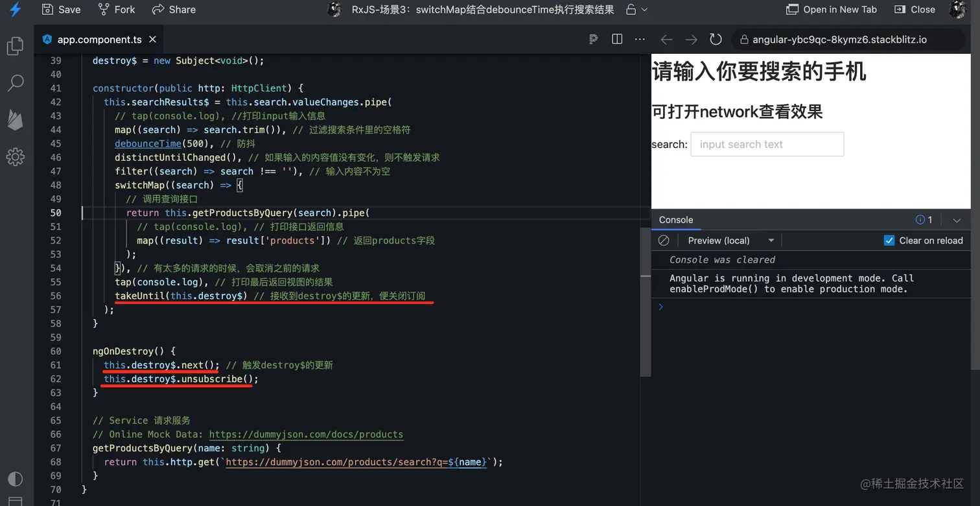Viewport: 980px width, 506px height.
Task: Open the Firebase panel
Action: click(x=15, y=120)
